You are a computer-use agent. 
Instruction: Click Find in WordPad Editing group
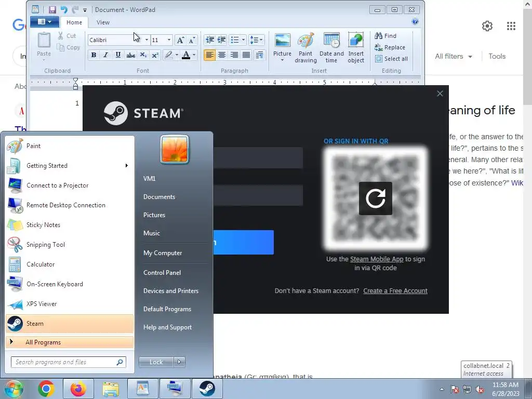(x=385, y=36)
